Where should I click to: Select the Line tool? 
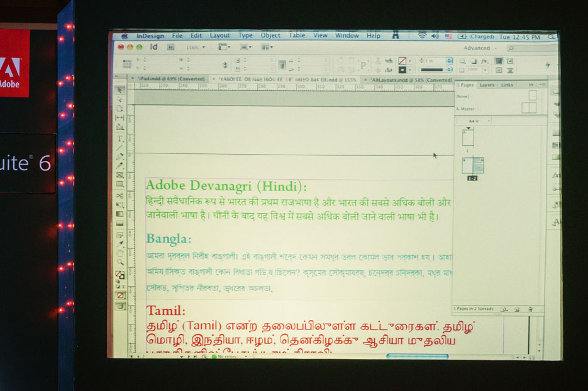point(119,148)
